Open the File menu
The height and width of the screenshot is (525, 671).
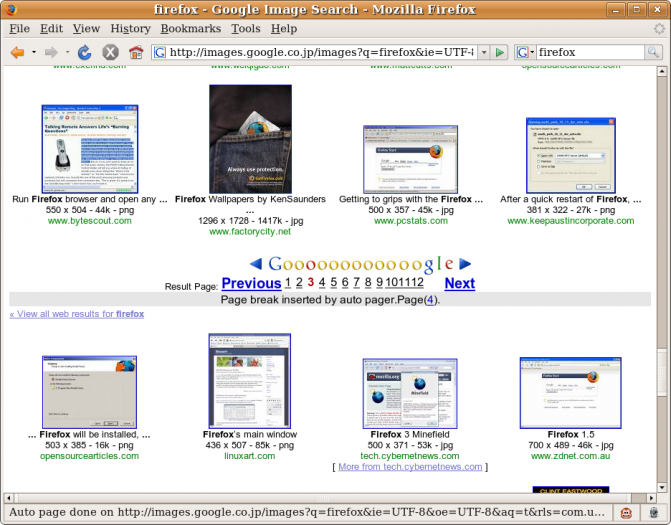pos(20,29)
